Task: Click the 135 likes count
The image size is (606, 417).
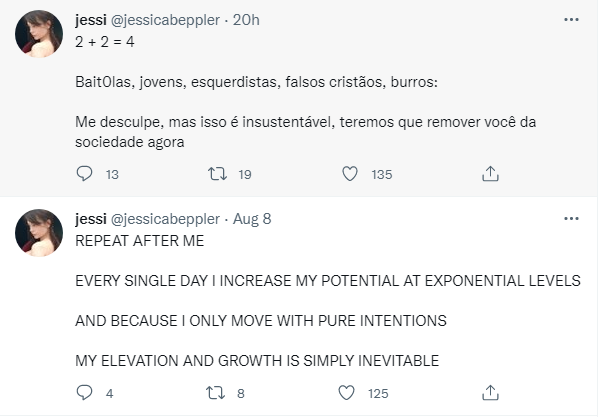Action: [381, 174]
